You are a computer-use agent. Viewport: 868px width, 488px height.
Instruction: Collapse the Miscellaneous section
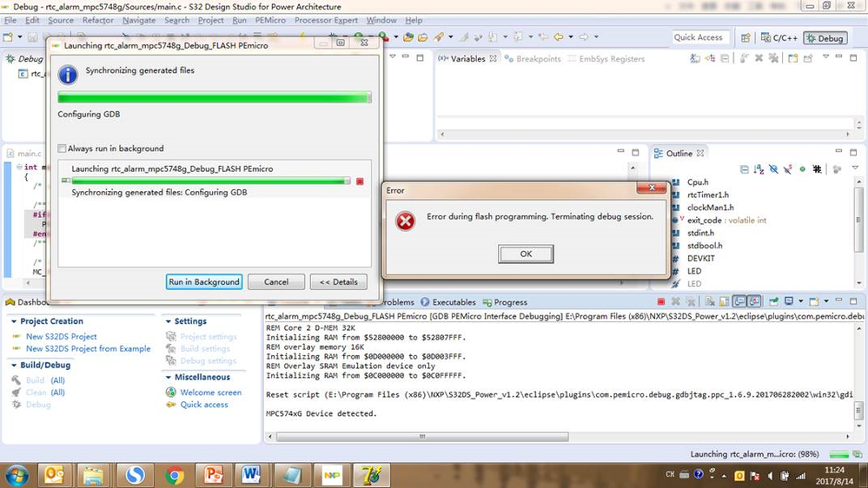click(169, 378)
